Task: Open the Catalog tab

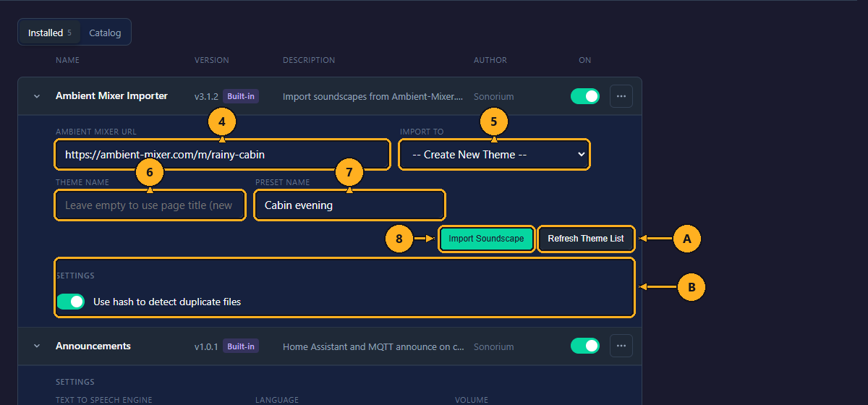Action: tap(105, 33)
